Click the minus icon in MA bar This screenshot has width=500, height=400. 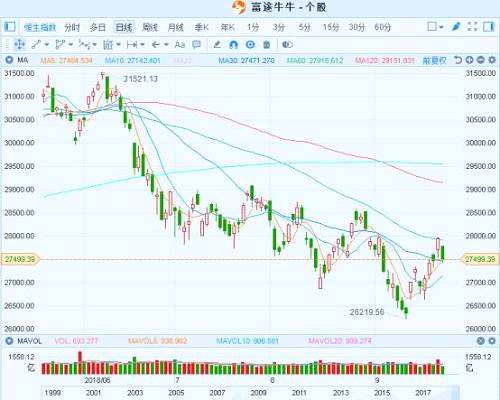pos(480,60)
